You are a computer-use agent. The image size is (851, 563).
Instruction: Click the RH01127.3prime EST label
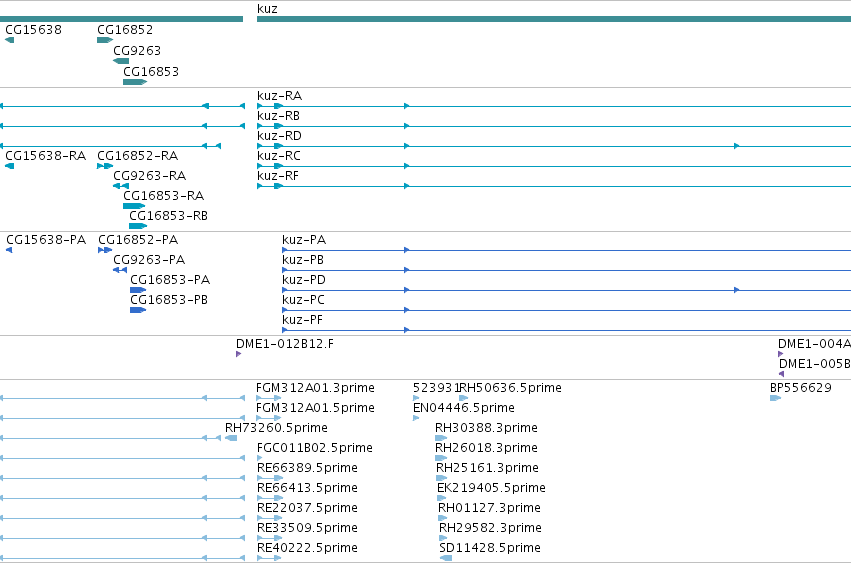490,508
